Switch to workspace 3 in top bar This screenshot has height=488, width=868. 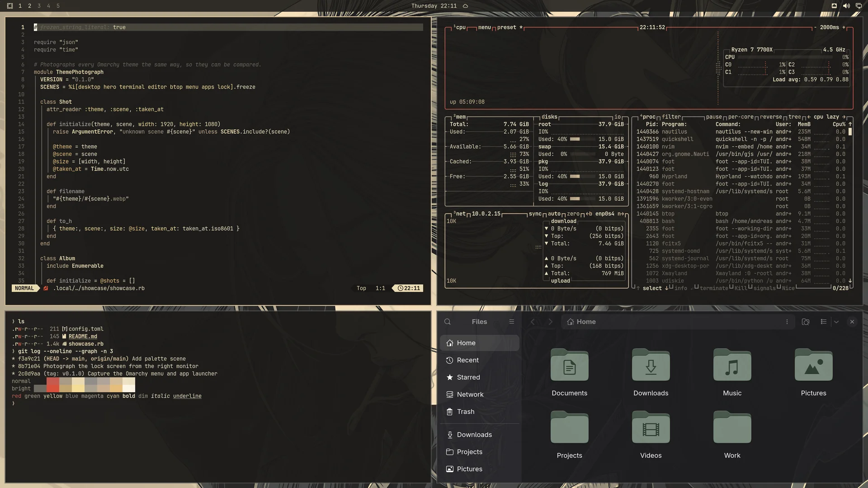(39, 6)
